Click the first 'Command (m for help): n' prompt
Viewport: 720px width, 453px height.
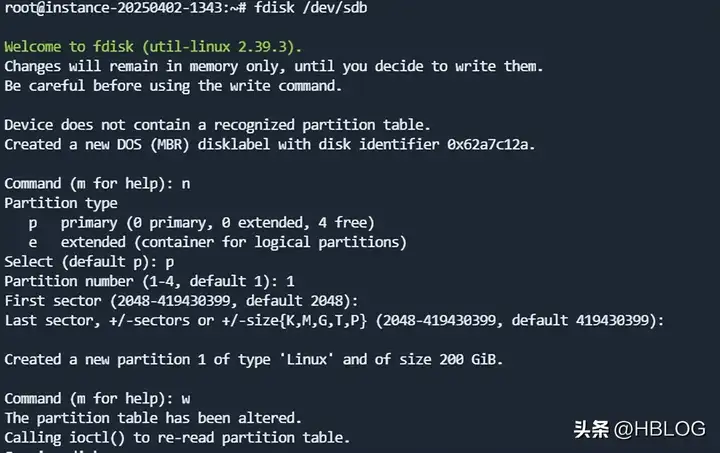tap(97, 184)
